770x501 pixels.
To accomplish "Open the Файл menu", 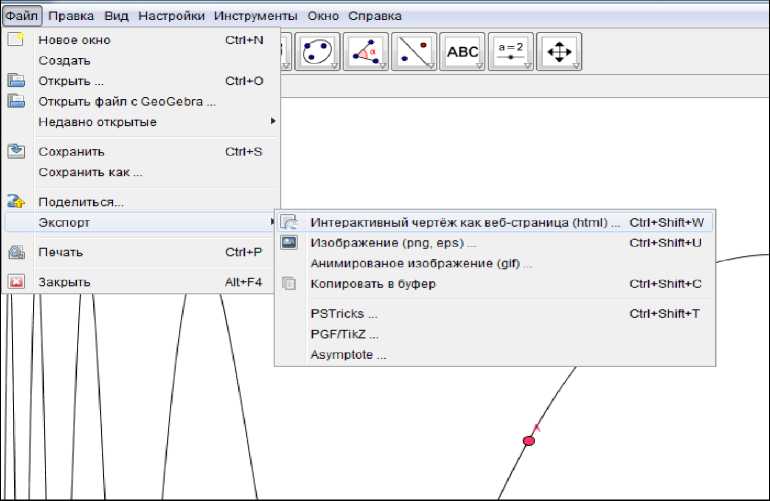I will click(x=22, y=16).
